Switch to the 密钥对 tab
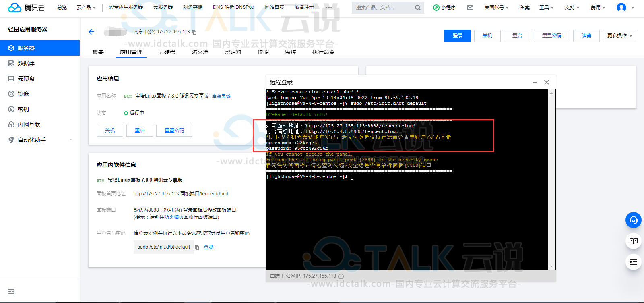The width and height of the screenshot is (644, 303). coord(233,52)
